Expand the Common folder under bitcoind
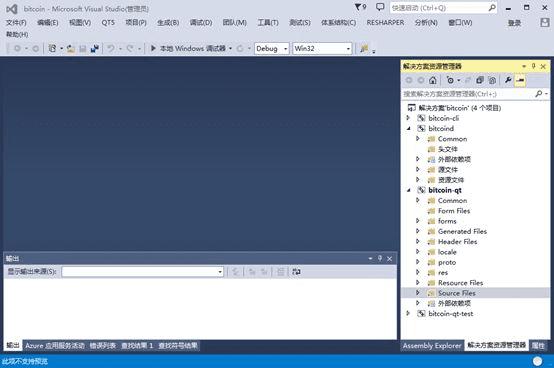The height and width of the screenshot is (368, 554). (418, 139)
